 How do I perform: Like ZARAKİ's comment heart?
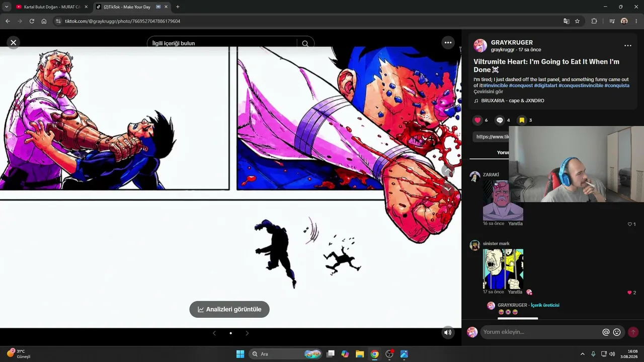pyautogui.click(x=629, y=224)
